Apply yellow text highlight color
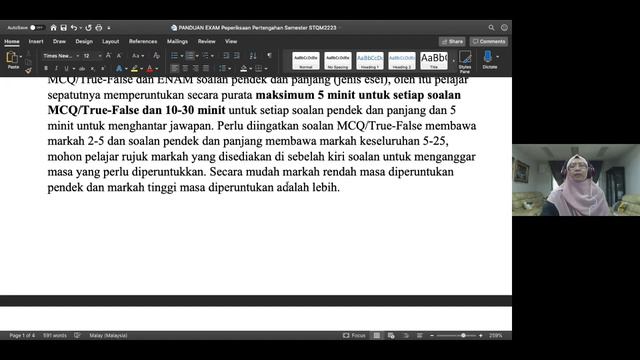640x360 pixels. click(135, 69)
